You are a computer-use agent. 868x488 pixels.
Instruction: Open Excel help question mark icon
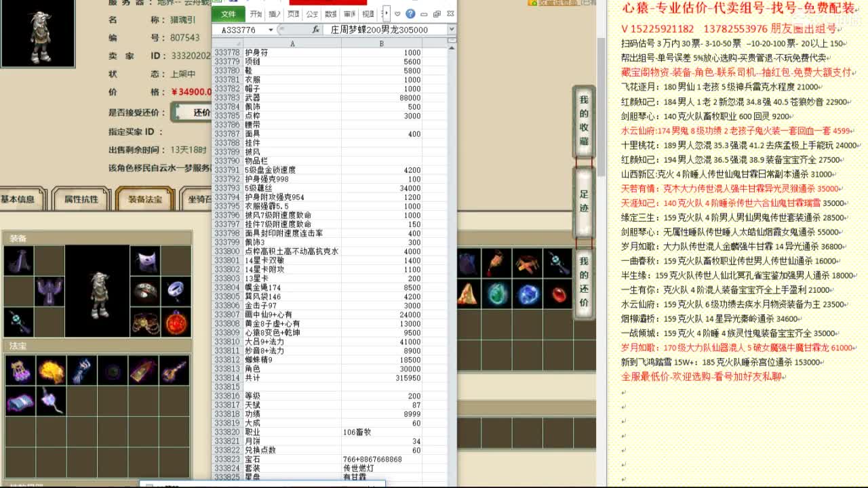click(x=410, y=14)
